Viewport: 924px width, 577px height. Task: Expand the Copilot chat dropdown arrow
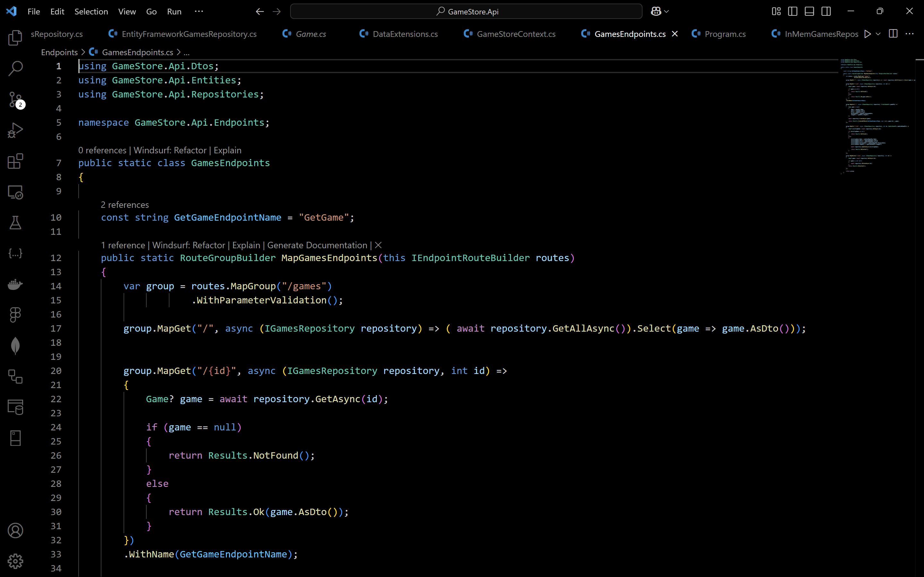pyautogui.click(x=667, y=12)
